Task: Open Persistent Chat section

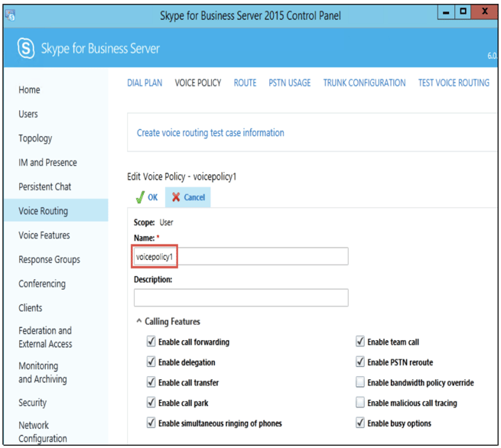Action: point(44,187)
